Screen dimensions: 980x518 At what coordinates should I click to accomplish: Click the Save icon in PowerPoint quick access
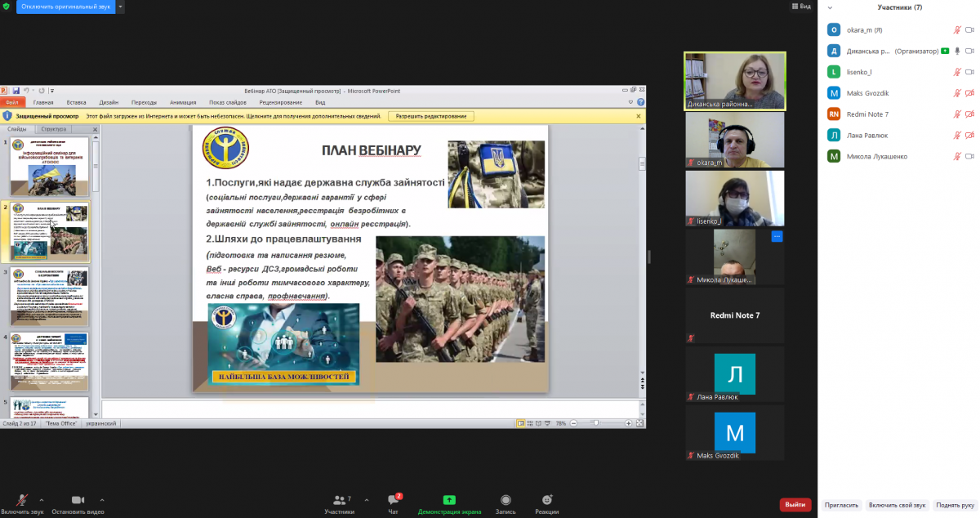16,91
